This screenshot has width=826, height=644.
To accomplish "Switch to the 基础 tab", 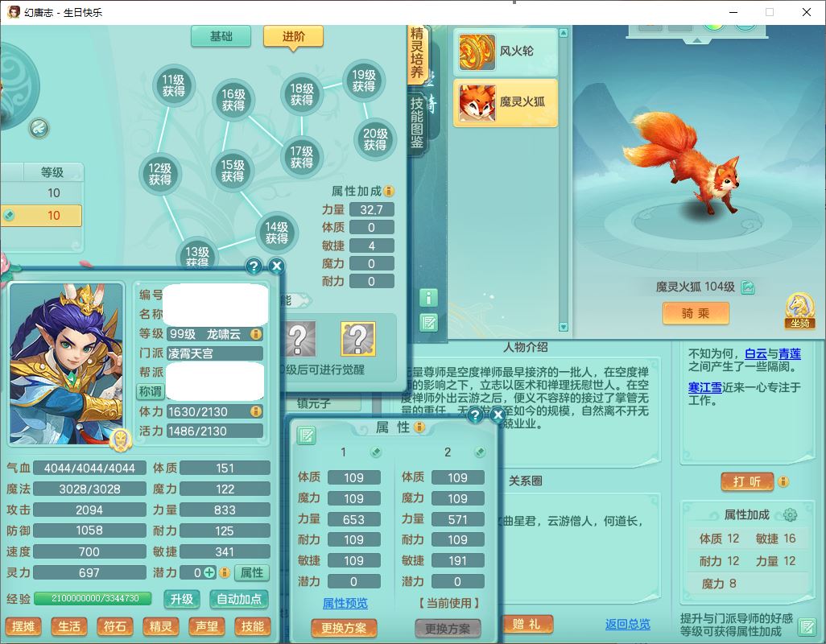I will [x=221, y=36].
